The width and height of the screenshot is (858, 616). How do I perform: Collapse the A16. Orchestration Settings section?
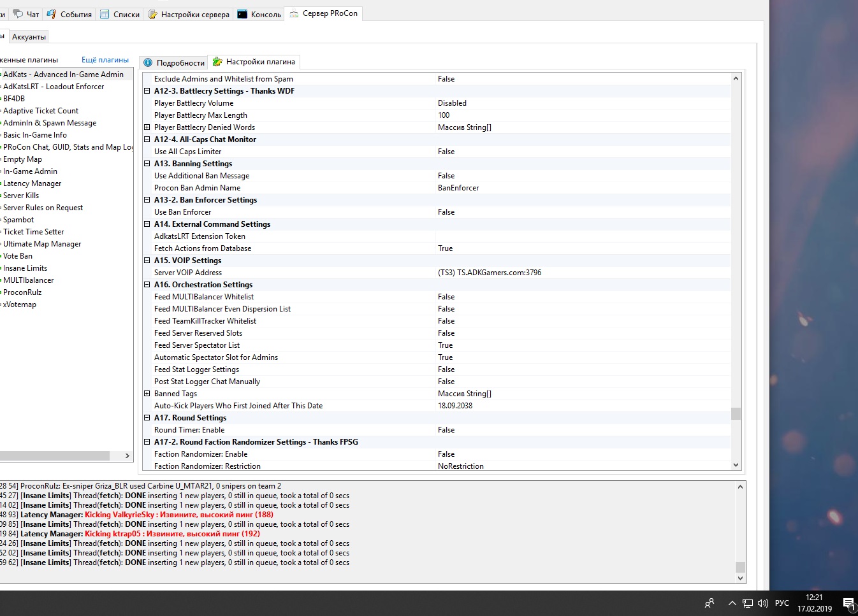click(147, 285)
